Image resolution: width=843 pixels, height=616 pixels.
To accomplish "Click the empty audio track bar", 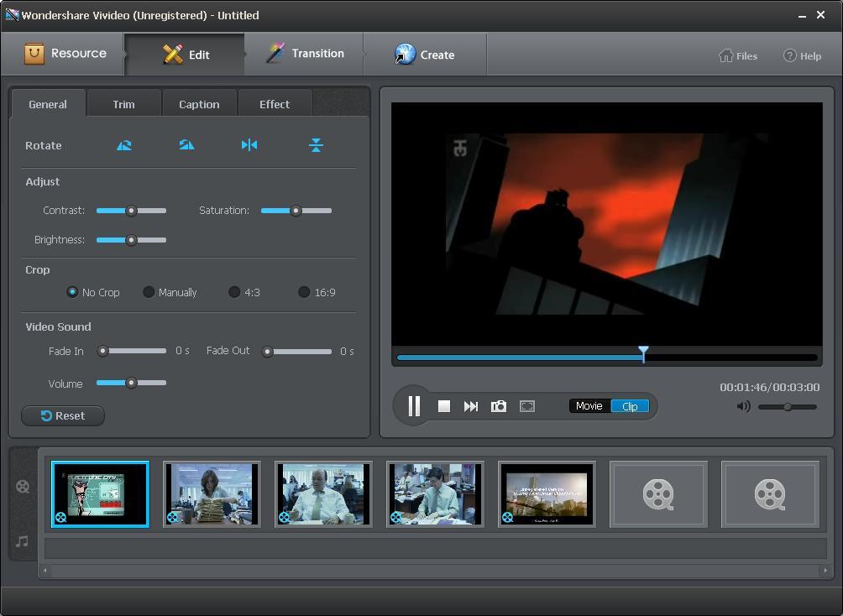I will 436,548.
